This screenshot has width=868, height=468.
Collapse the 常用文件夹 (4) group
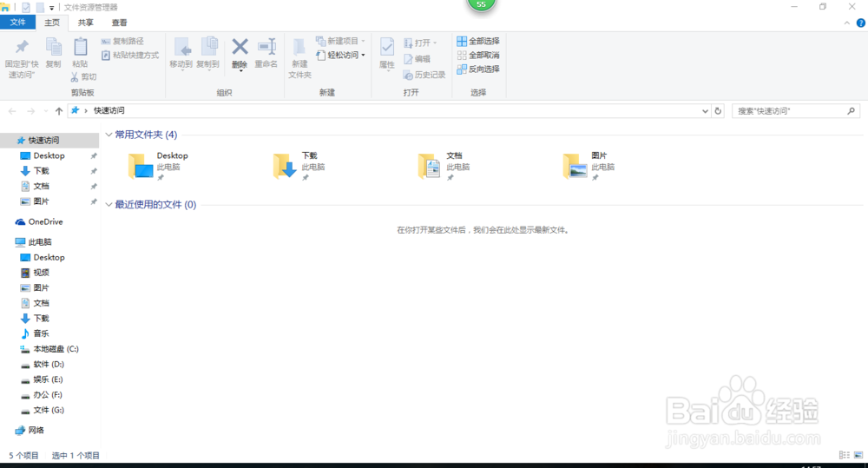108,135
